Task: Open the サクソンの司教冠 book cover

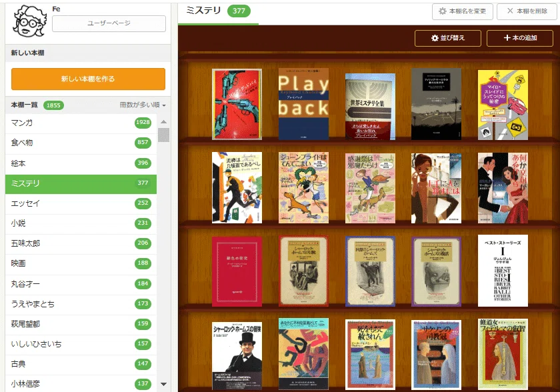Action: point(436,355)
